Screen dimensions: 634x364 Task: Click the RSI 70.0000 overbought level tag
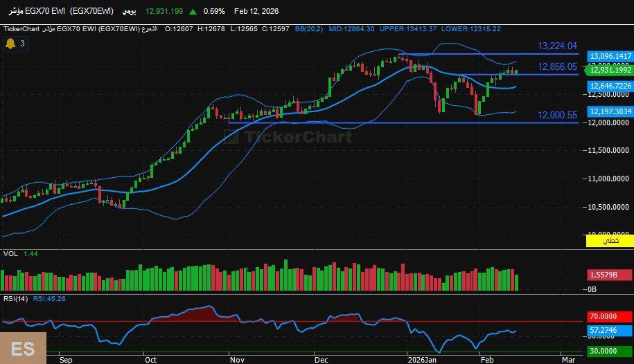pyautogui.click(x=610, y=316)
